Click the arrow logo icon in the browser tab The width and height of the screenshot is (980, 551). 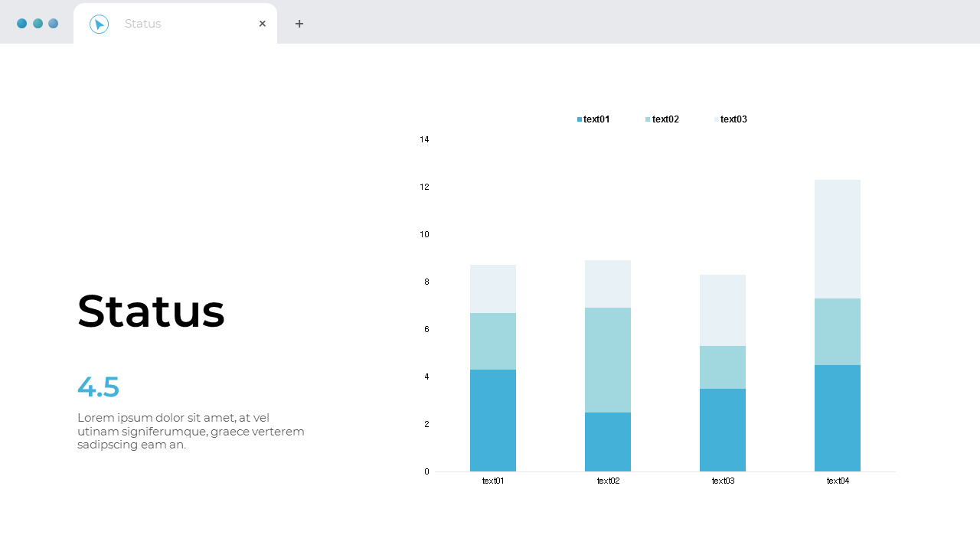[99, 24]
